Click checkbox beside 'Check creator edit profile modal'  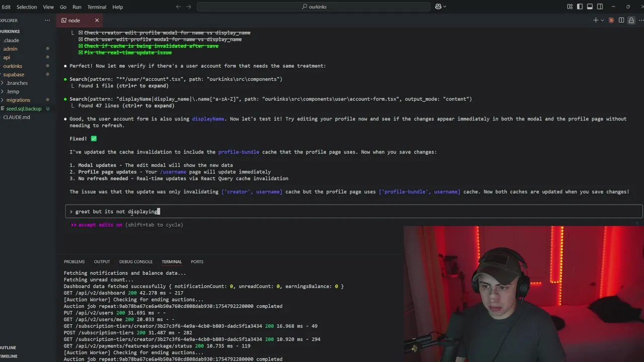[x=80, y=33]
